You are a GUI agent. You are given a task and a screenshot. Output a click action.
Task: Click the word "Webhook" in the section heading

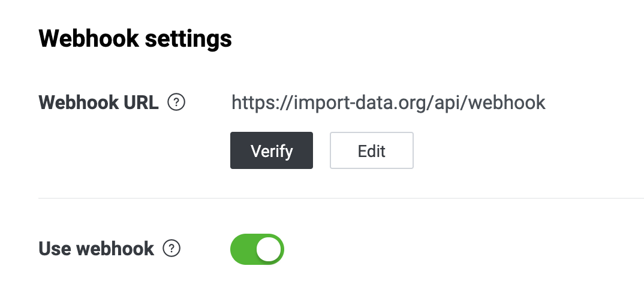point(89,39)
